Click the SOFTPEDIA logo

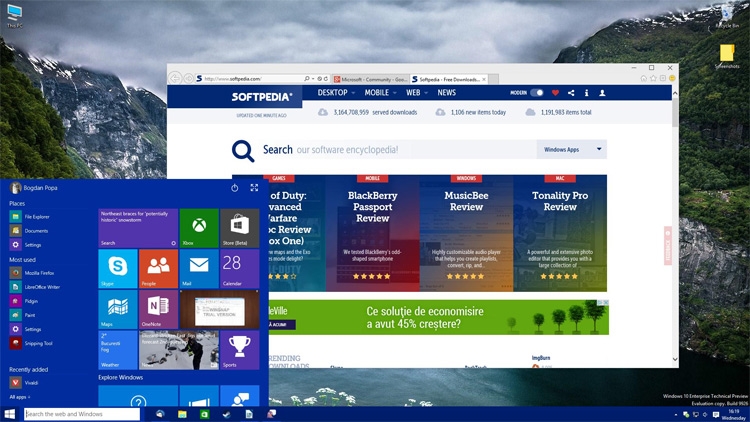coord(262,97)
